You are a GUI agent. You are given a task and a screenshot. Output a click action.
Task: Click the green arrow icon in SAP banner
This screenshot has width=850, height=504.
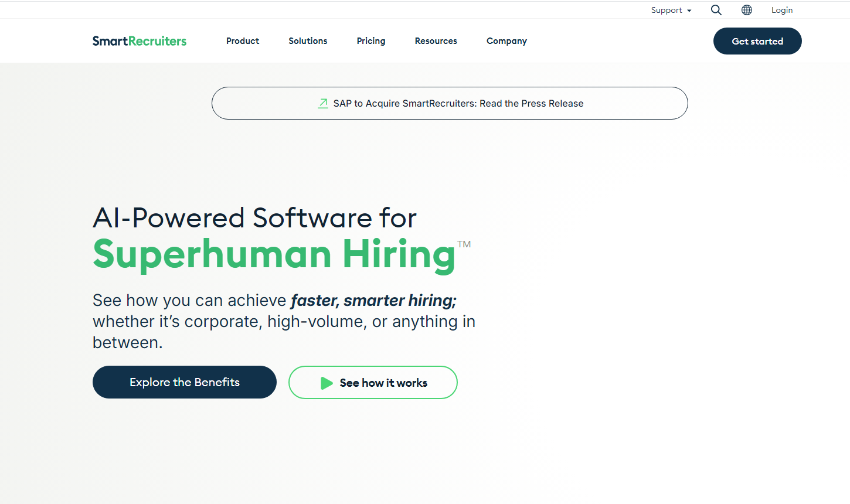(x=322, y=104)
